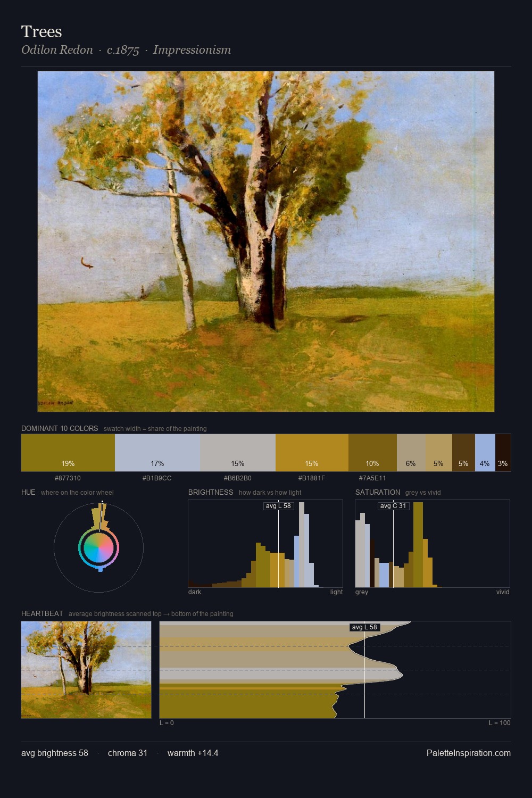Click the 'SATURATION' section heading

coord(378,492)
